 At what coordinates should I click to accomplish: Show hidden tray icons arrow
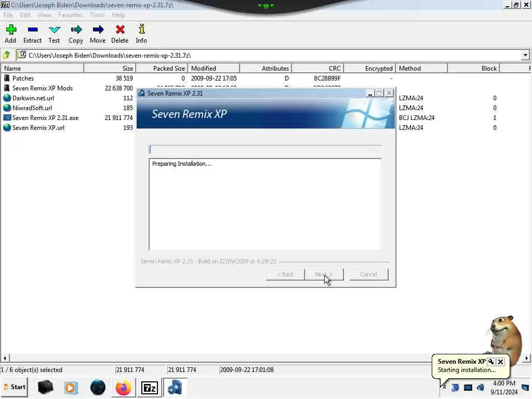coord(444,387)
